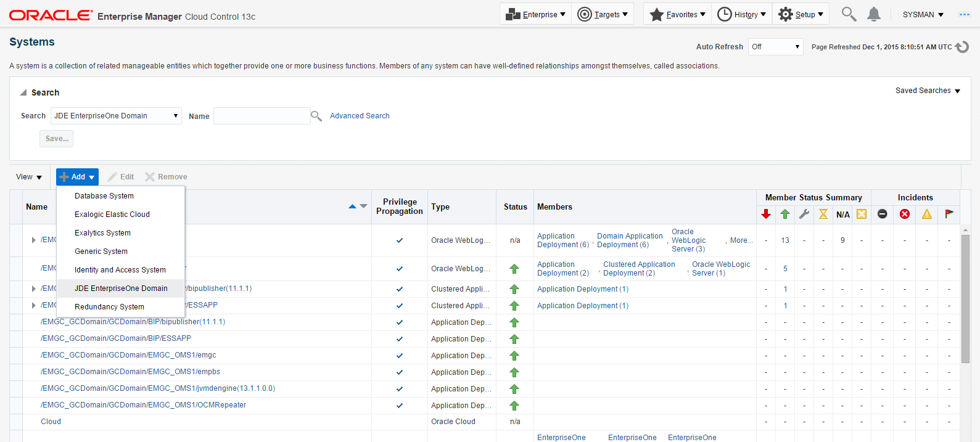The width and height of the screenshot is (980, 442).
Task: Click the red flag incidents column icon
Action: (x=949, y=214)
